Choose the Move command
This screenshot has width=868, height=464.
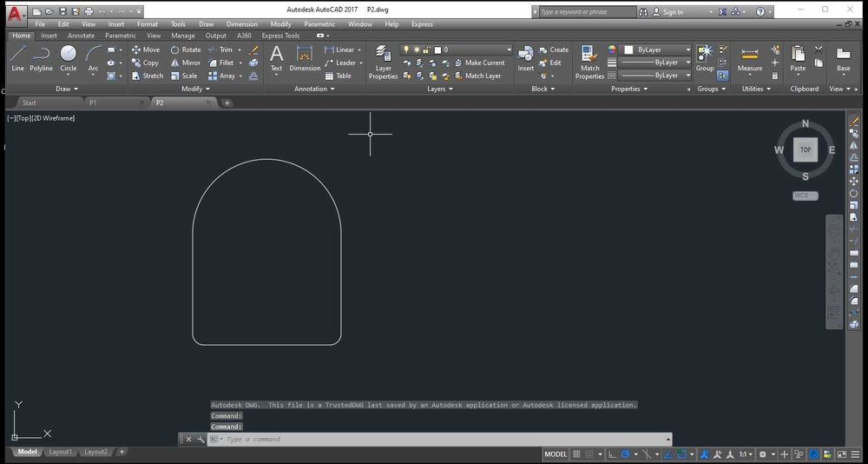pos(146,50)
